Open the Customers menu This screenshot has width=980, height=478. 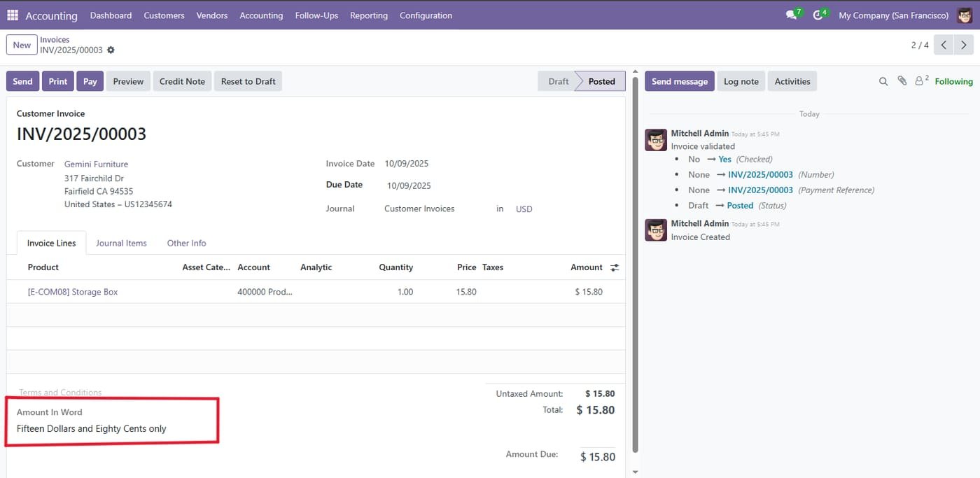point(164,15)
